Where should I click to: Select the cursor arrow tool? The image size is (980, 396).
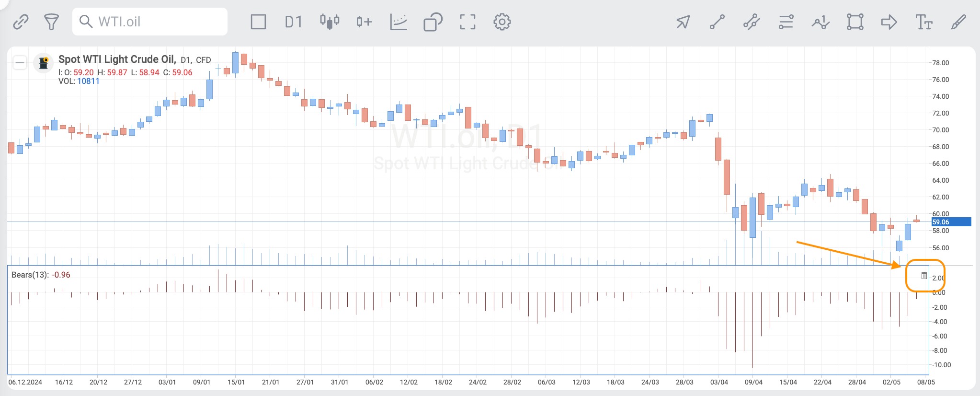pos(683,22)
